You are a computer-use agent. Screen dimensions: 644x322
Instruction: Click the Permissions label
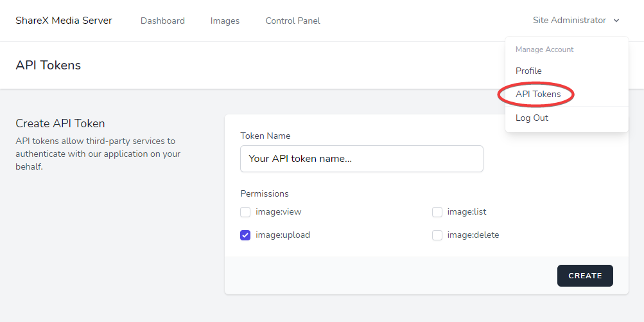pos(265,193)
